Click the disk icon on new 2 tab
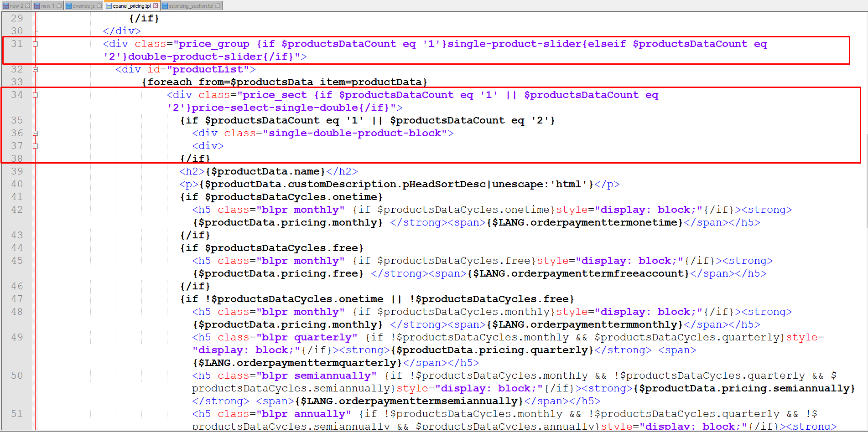868x432 pixels. tap(5, 6)
